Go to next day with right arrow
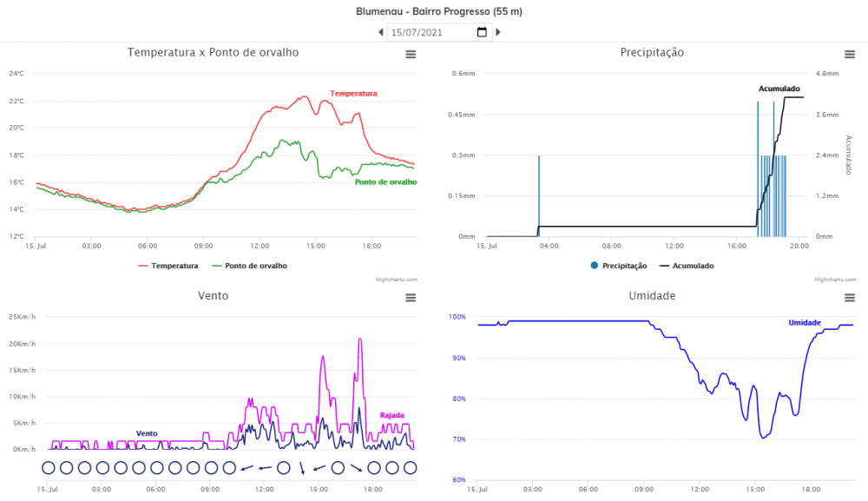 click(x=498, y=32)
